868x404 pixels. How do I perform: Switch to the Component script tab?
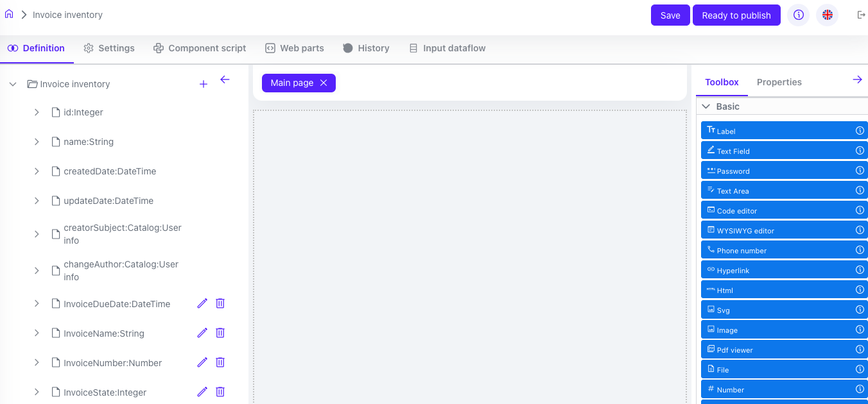[x=200, y=48]
